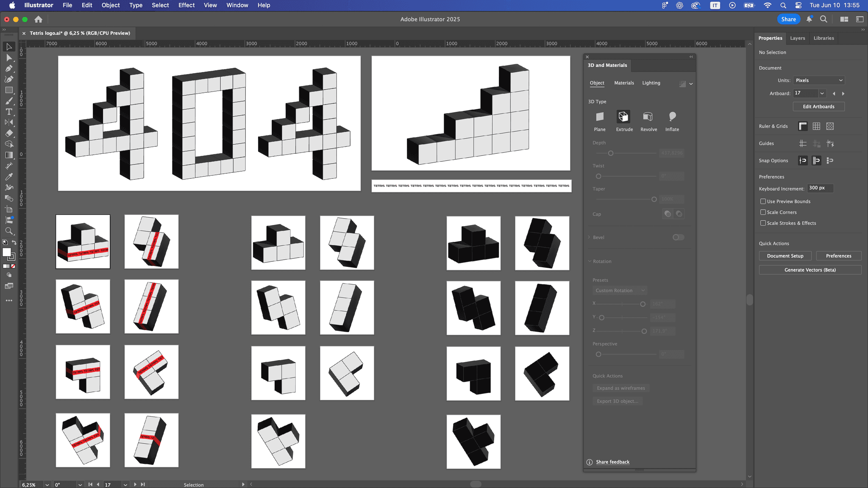Enable Scale Corners checkbox
The image size is (868, 488).
(763, 212)
